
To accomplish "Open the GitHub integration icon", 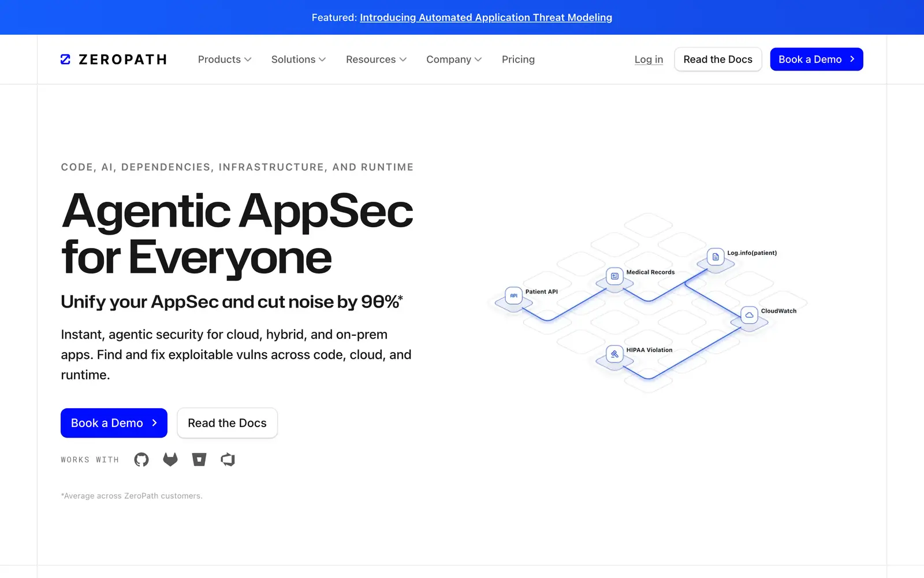I will coord(141,460).
